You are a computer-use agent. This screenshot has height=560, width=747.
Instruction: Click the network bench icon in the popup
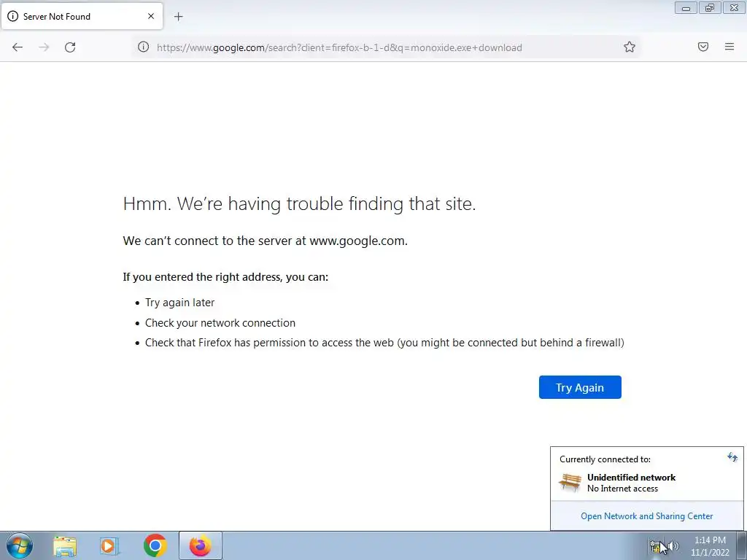(x=570, y=482)
